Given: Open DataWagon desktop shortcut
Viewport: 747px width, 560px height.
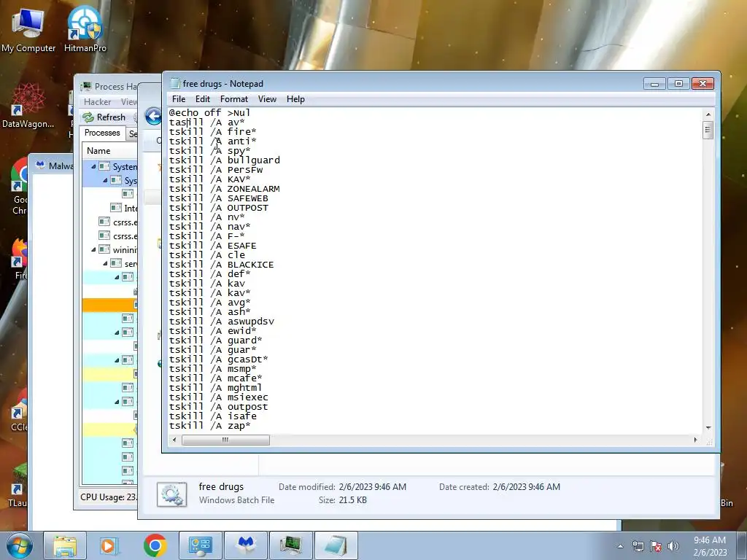Looking at the screenshot, I should tap(28, 106).
